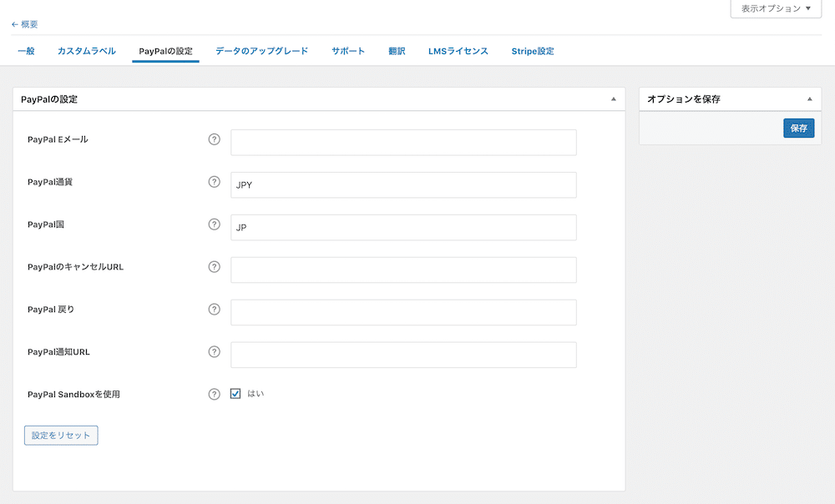Click the PayPal国 label text
The image size is (835, 504).
coord(46,224)
